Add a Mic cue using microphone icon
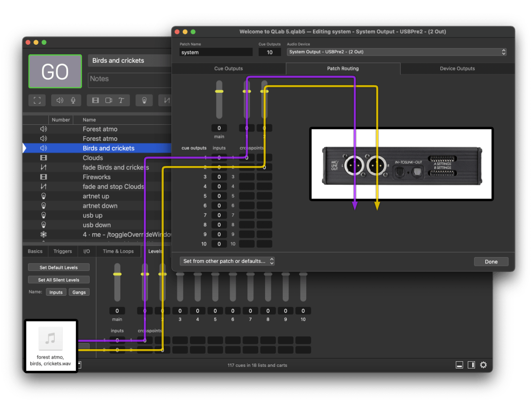 point(73,100)
